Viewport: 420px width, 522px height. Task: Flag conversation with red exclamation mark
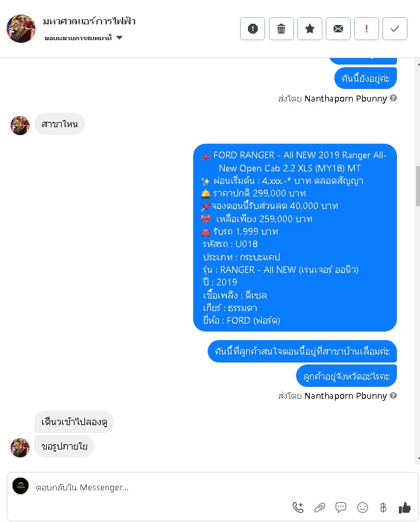tap(367, 28)
